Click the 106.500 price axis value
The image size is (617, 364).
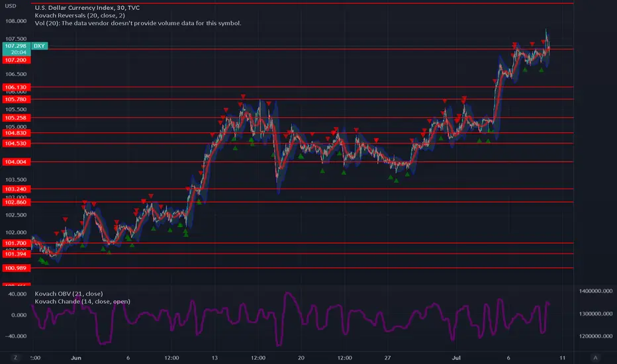click(x=16, y=74)
